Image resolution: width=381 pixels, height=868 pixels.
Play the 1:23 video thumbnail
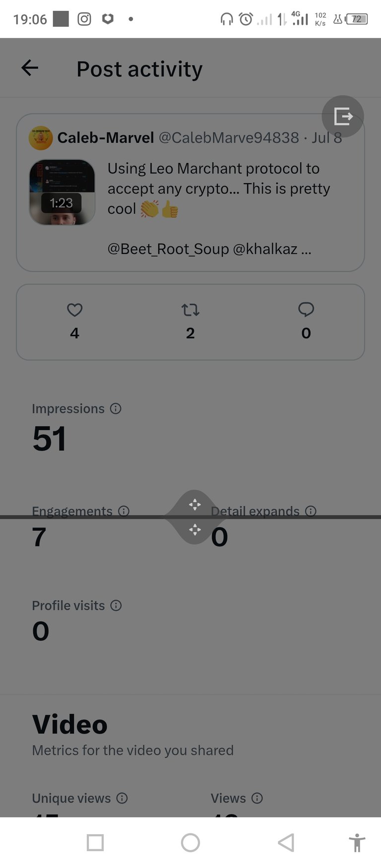pyautogui.click(x=62, y=192)
